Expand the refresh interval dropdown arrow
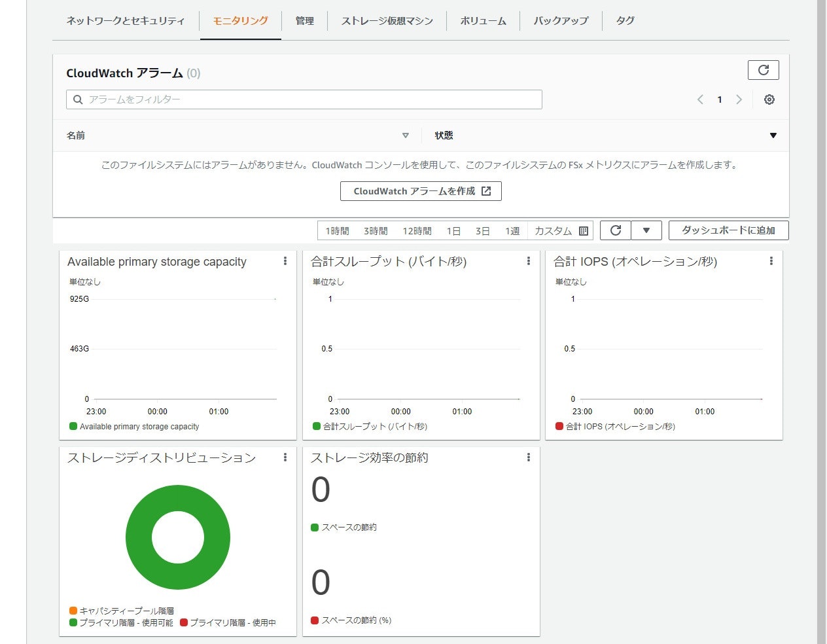 [646, 230]
